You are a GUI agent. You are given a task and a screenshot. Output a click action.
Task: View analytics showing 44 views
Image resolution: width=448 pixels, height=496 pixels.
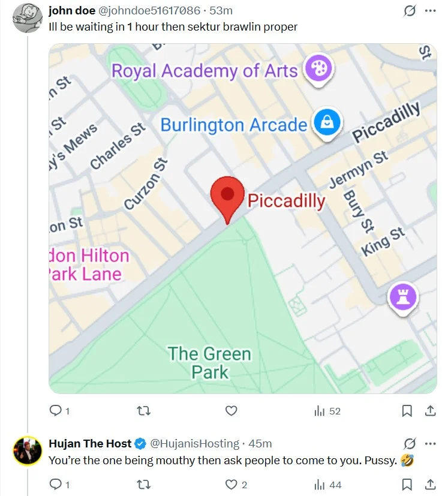[x=327, y=485]
